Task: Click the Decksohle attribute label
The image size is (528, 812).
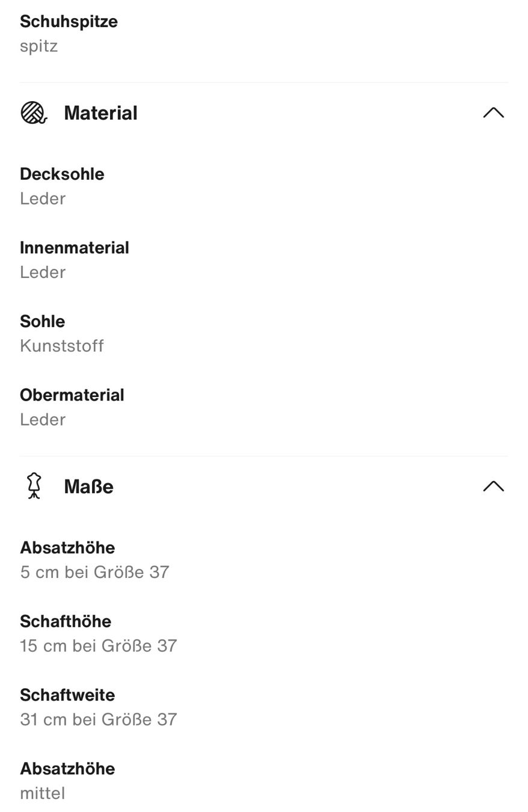Action: 62,174
